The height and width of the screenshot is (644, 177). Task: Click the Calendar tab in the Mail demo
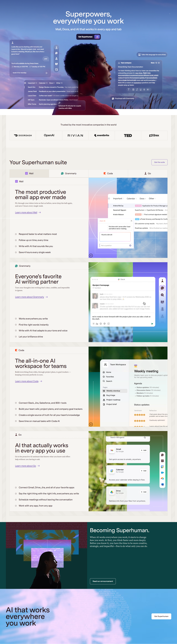tap(131, 199)
